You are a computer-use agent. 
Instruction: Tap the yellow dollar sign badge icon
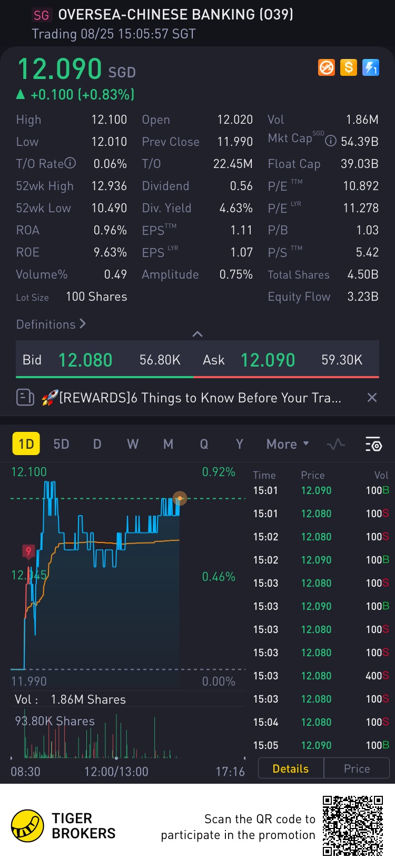(x=348, y=67)
